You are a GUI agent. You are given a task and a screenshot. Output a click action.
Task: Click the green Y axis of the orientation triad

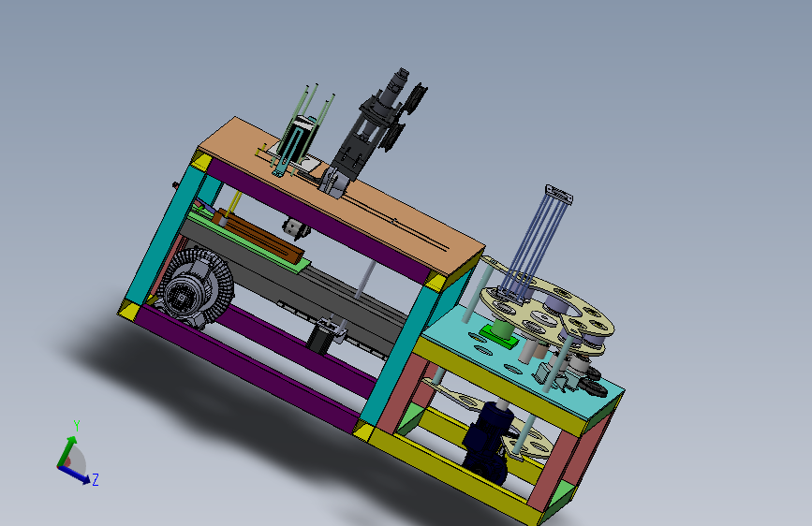point(67,449)
